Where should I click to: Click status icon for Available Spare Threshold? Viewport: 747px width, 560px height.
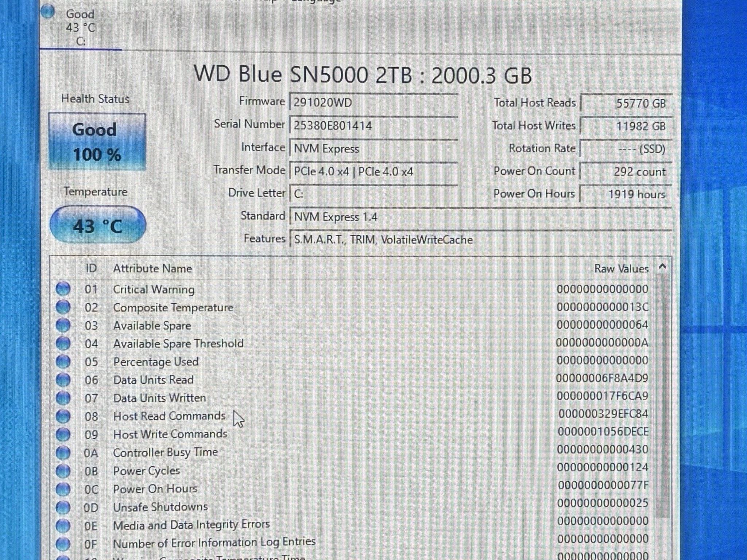click(x=63, y=343)
